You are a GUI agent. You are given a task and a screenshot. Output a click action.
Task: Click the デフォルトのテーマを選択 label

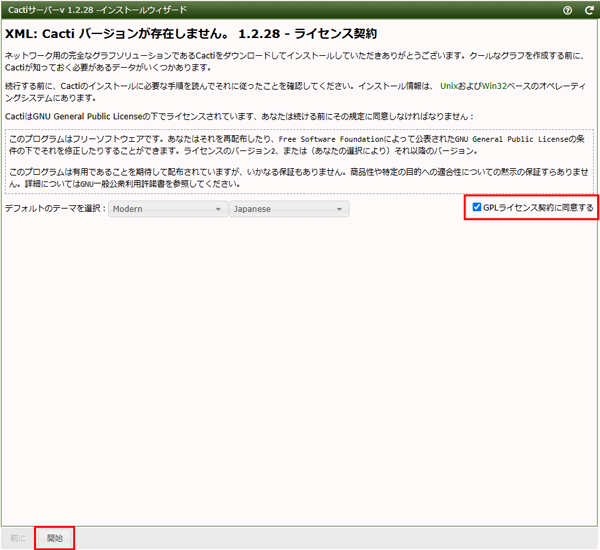pyautogui.click(x=55, y=209)
